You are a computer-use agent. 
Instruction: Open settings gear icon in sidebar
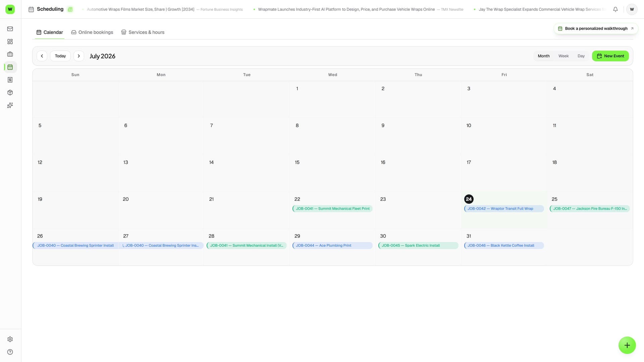pyautogui.click(x=10, y=339)
